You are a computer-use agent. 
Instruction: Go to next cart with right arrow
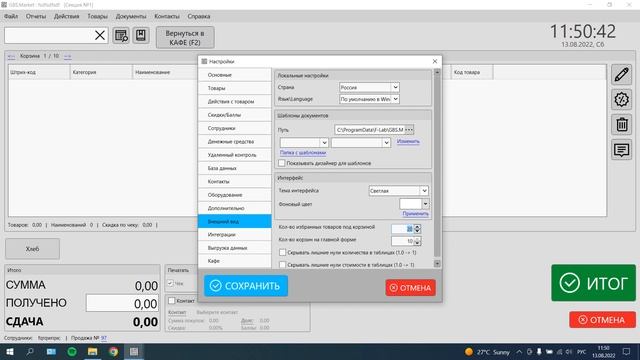(x=68, y=56)
